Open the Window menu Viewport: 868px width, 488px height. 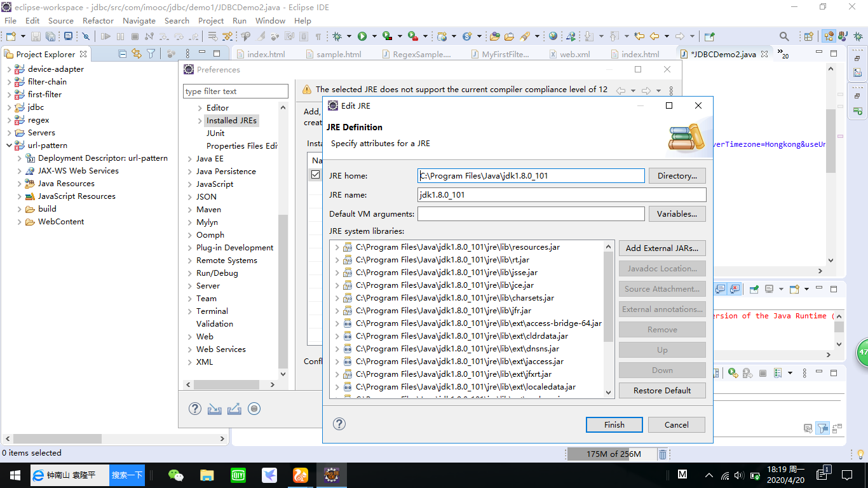(270, 20)
